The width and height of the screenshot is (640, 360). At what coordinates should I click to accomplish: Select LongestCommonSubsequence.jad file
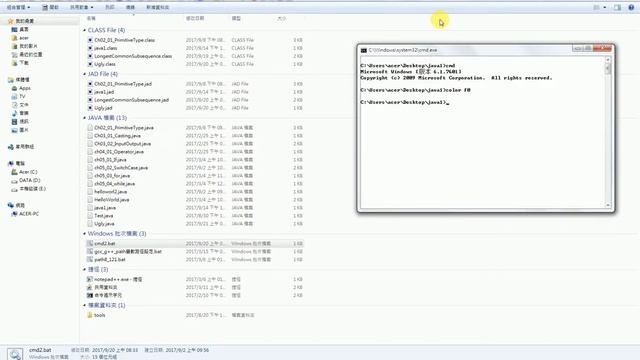131,100
